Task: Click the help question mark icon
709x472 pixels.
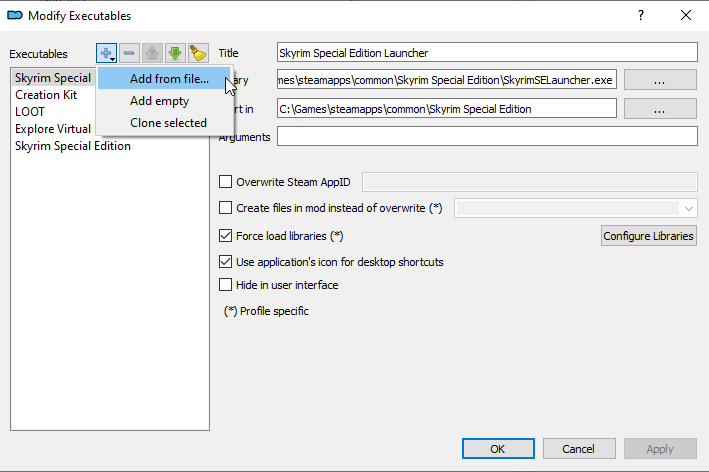Action: click(x=641, y=15)
